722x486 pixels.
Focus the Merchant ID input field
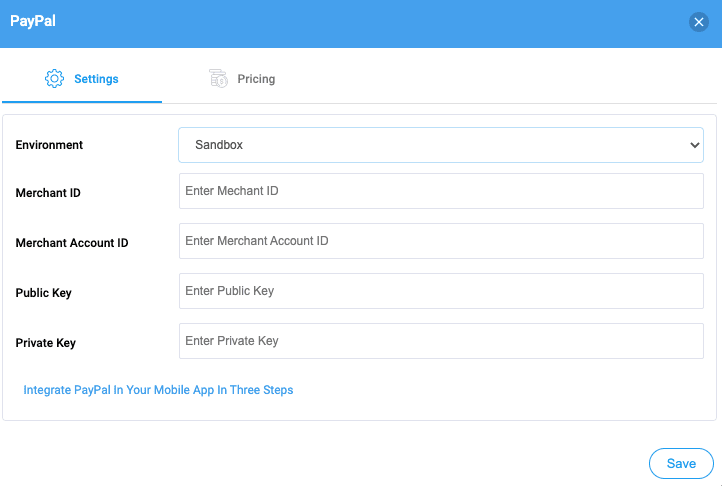(441, 191)
